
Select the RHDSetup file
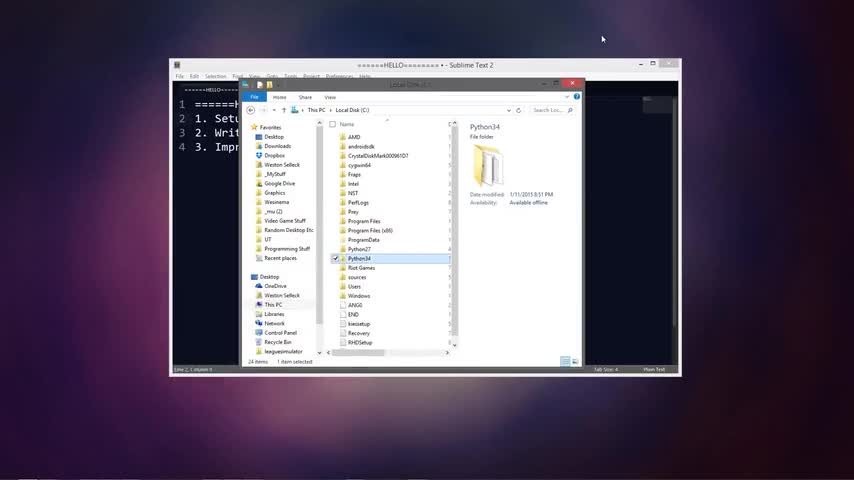359,343
